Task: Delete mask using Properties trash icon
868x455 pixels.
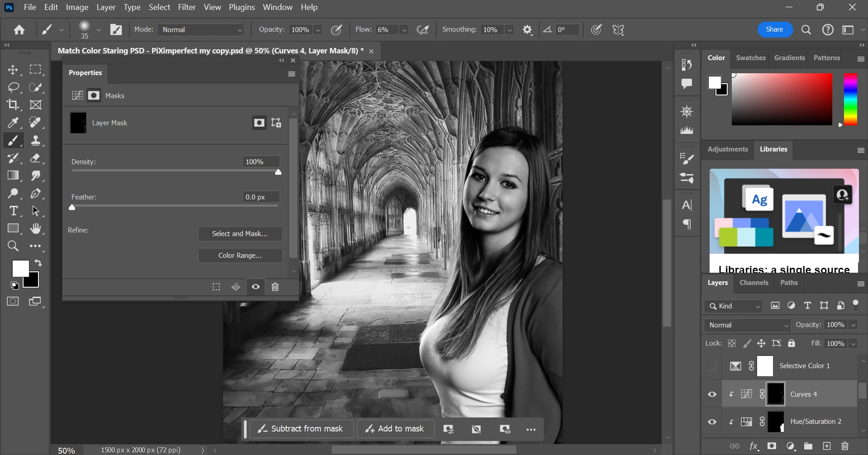Action: pyautogui.click(x=275, y=287)
